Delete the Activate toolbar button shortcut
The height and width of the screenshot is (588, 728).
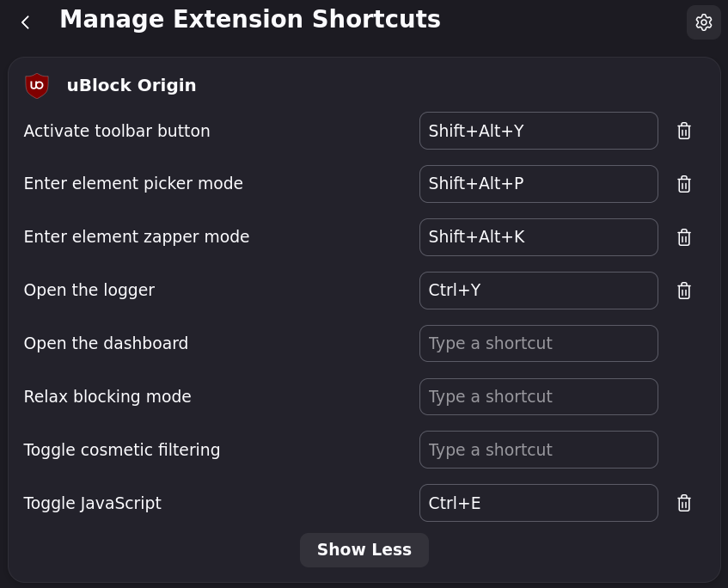click(x=684, y=131)
